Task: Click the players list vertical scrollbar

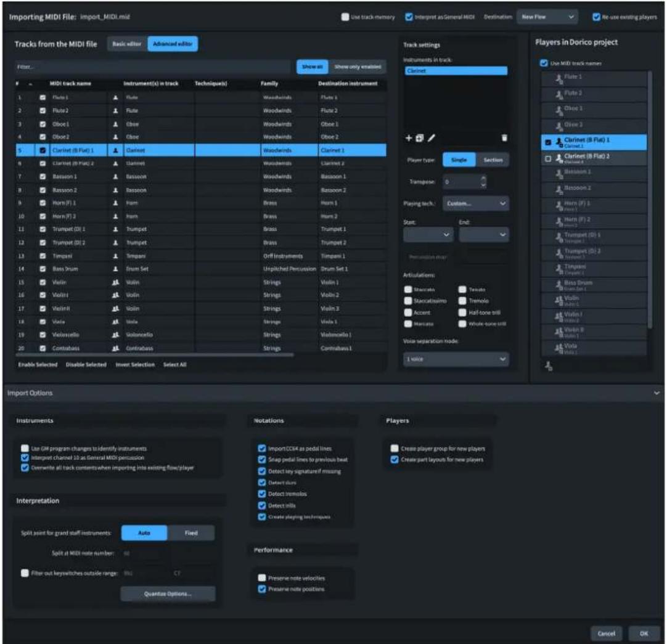Action: (x=650, y=200)
